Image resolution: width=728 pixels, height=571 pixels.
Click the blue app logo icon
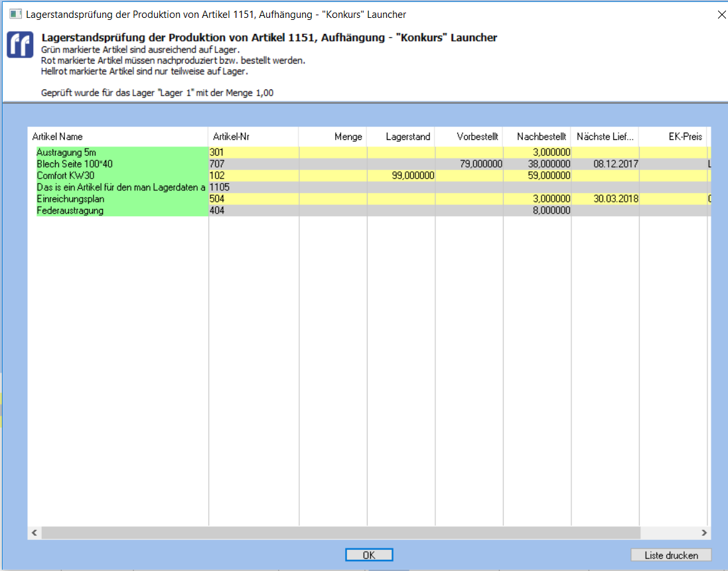pyautogui.click(x=20, y=45)
